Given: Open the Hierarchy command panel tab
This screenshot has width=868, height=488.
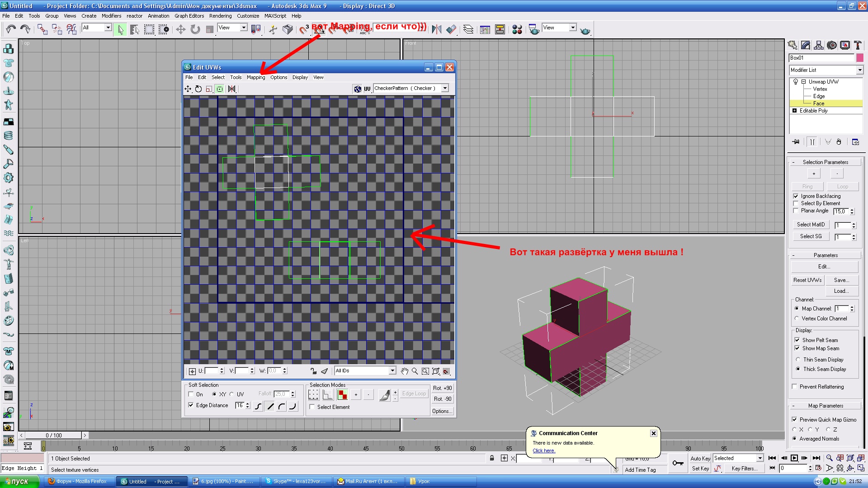Looking at the screenshot, I should click(x=819, y=45).
